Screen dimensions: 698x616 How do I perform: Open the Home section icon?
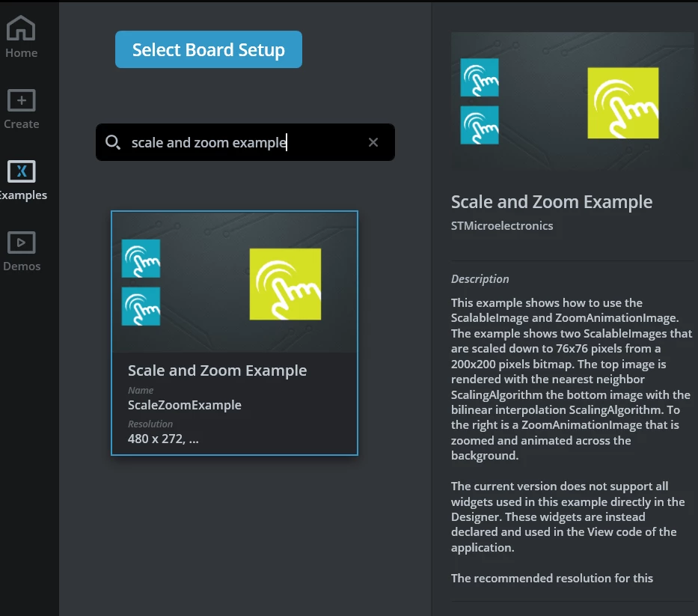[x=21, y=28]
